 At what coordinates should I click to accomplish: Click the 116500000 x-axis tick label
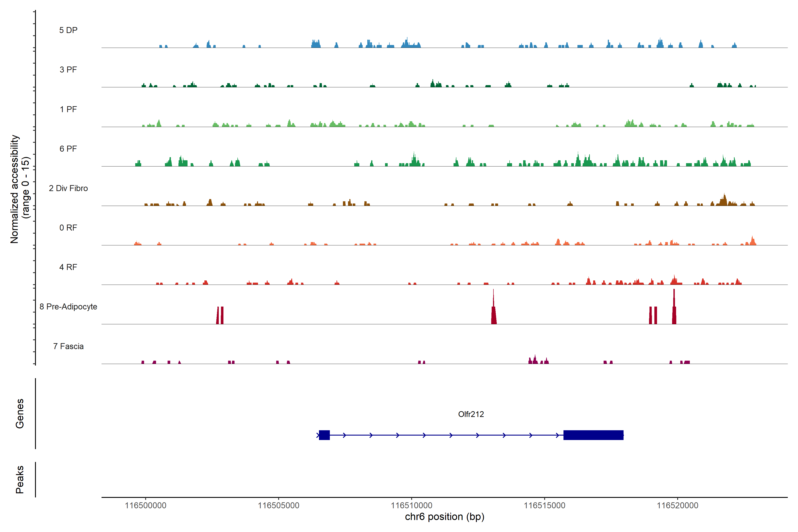pyautogui.click(x=146, y=506)
